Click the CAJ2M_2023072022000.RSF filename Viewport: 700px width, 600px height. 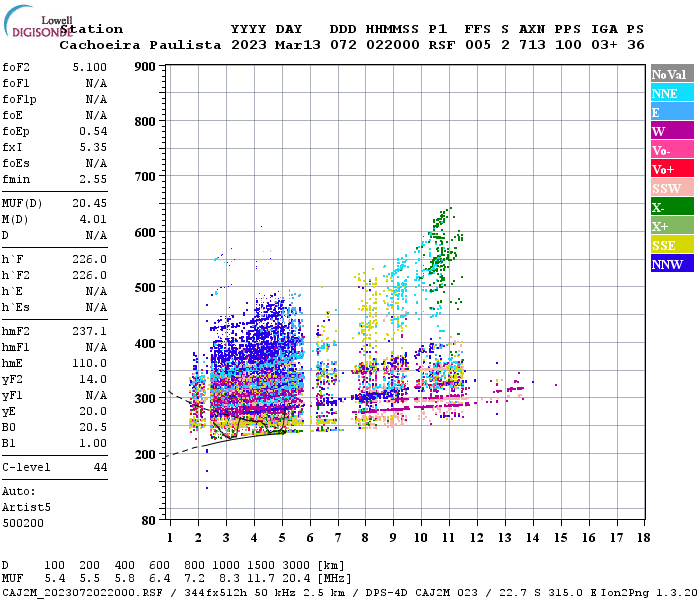pyautogui.click(x=83, y=593)
